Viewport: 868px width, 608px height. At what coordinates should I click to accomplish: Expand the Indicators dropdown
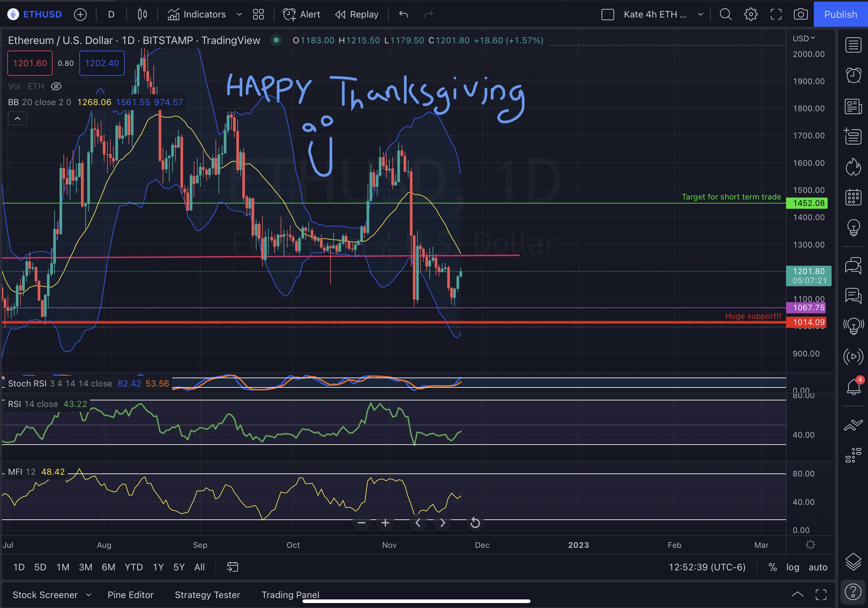[x=239, y=14]
